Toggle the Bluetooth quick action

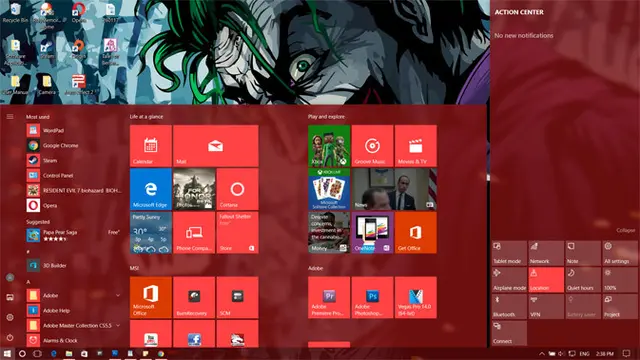tap(509, 306)
